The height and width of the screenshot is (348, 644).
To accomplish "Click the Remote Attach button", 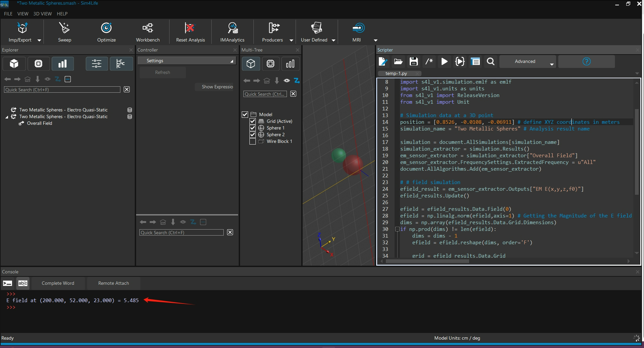I will click(x=113, y=283).
